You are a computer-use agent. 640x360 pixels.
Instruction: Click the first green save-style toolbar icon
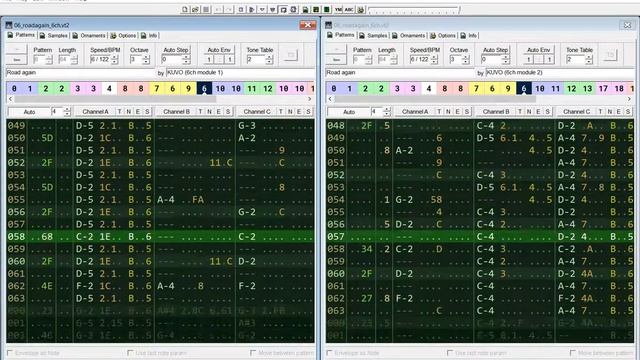[x=305, y=9]
